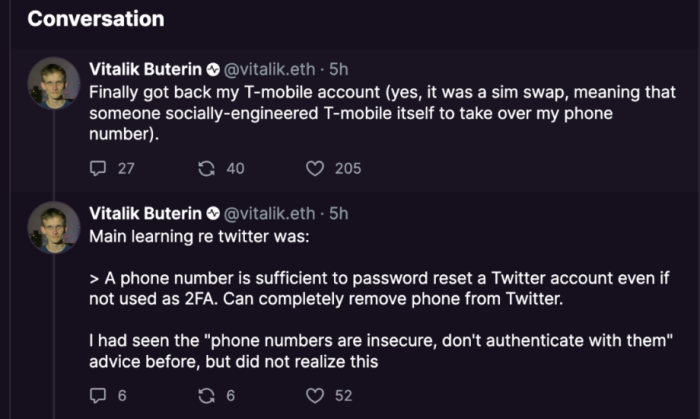700x419 pixels.
Task: Reply to the 'Main learning re twitter' tweet
Action: point(98,395)
